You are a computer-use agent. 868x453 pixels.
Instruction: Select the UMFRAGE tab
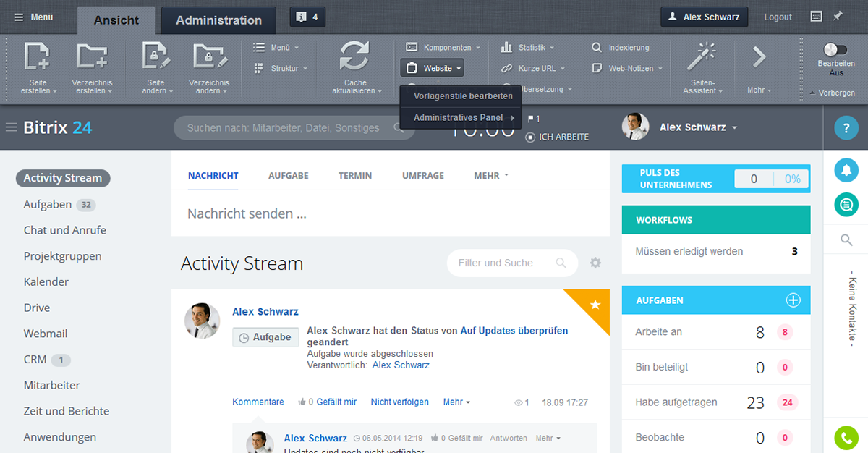[423, 176]
